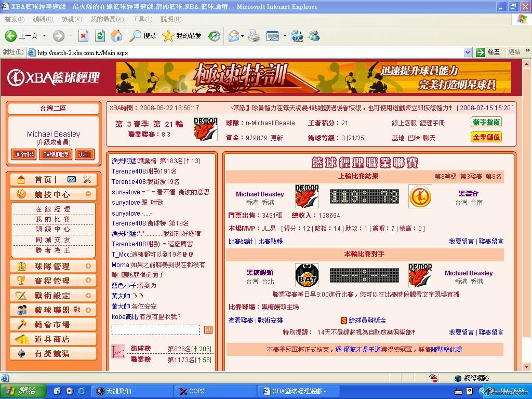Select 訓練中心 in the sidebar
Viewport: 532px width, 399px height.
[53, 229]
